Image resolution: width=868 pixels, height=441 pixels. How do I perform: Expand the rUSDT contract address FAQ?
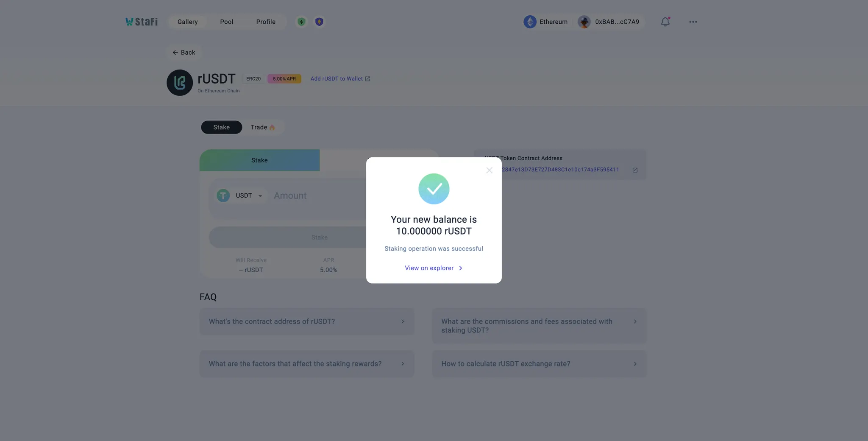click(x=306, y=321)
